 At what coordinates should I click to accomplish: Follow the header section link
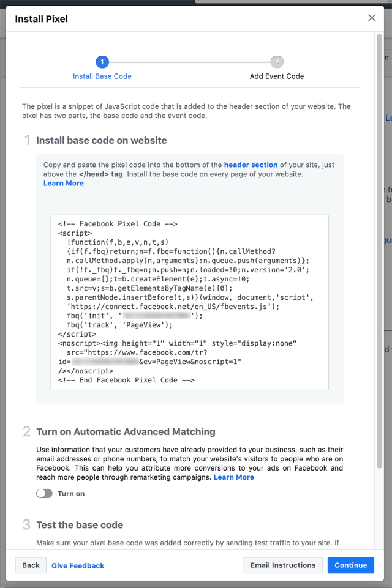click(x=251, y=165)
